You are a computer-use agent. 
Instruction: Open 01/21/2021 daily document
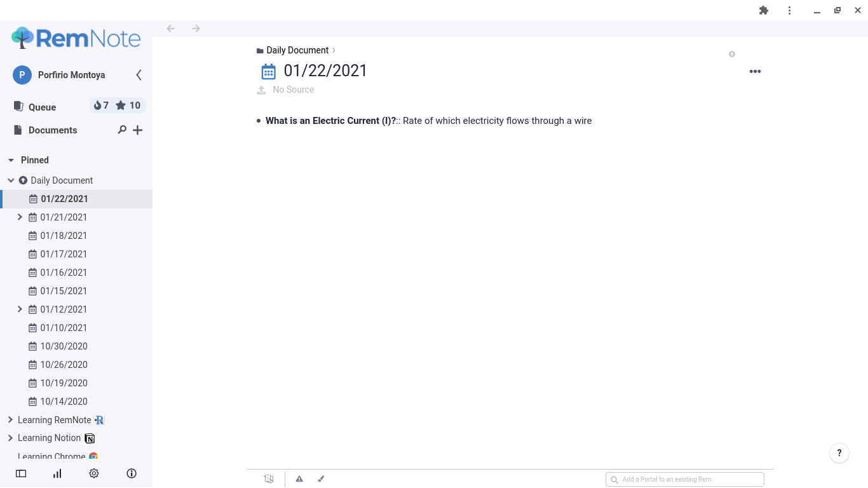pyautogui.click(x=64, y=217)
